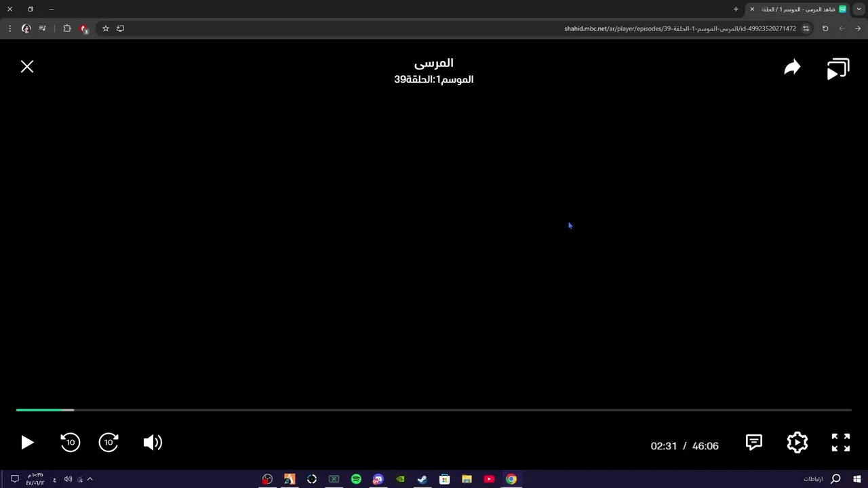Rewind the video 10 seconds
868x488 pixels.
tap(70, 443)
